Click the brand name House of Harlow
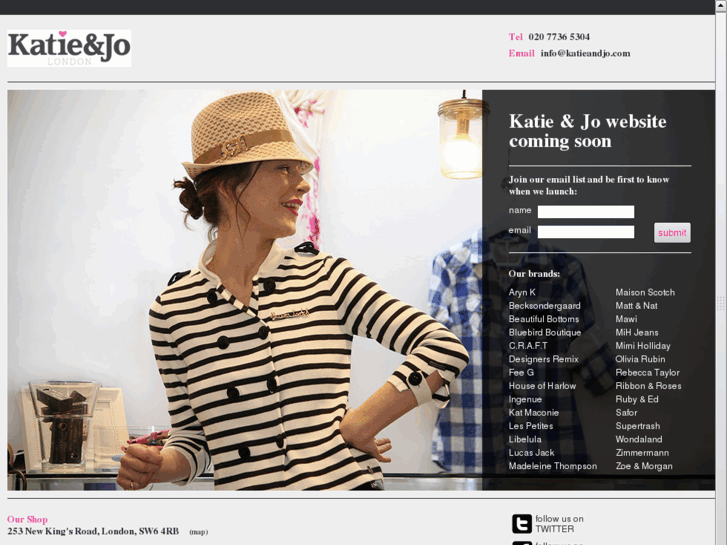The image size is (727, 545). (542, 386)
